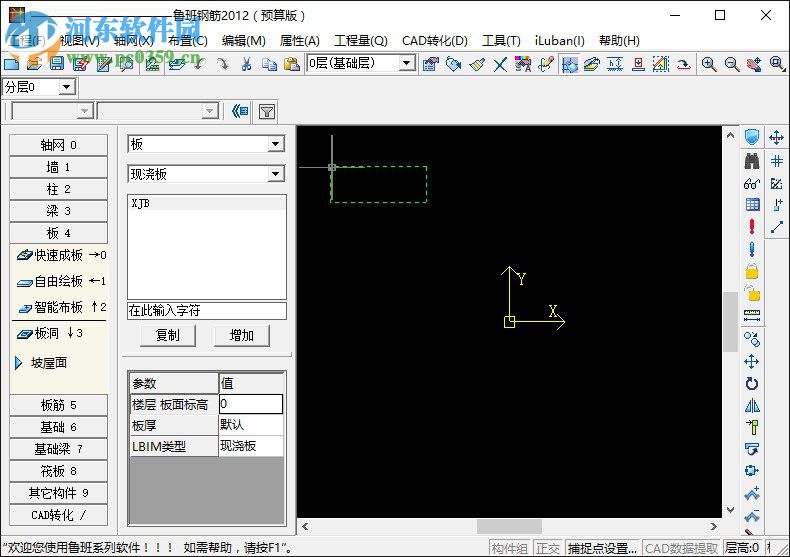Click the diagonal line draw icon
The height and width of the screenshot is (557, 790).
(776, 227)
